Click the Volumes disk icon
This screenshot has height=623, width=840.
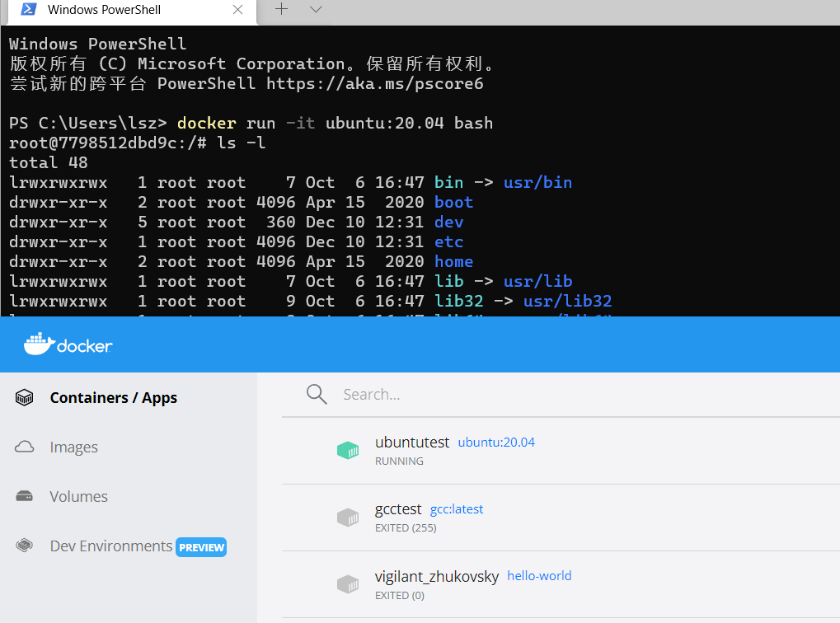24,496
